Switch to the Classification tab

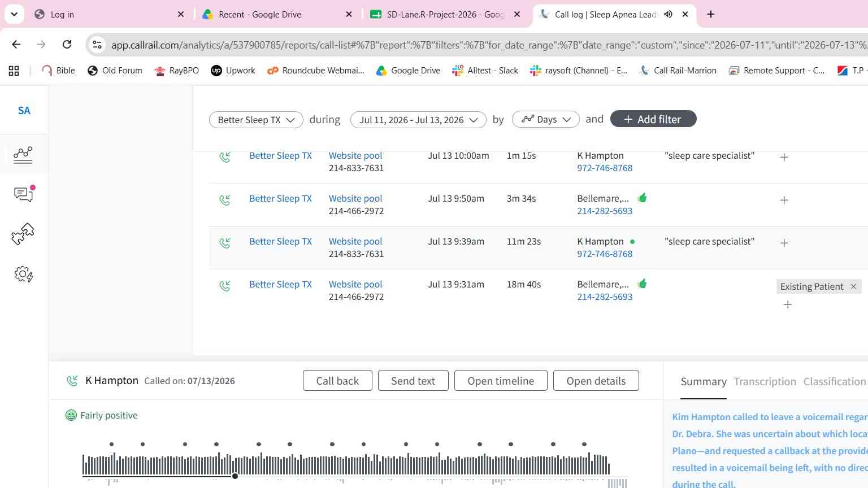click(x=834, y=382)
